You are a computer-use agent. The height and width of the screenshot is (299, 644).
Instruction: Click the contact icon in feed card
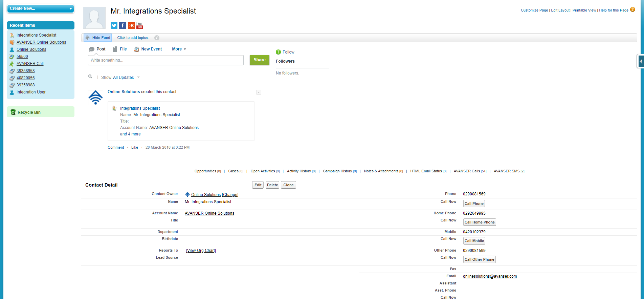(114, 108)
